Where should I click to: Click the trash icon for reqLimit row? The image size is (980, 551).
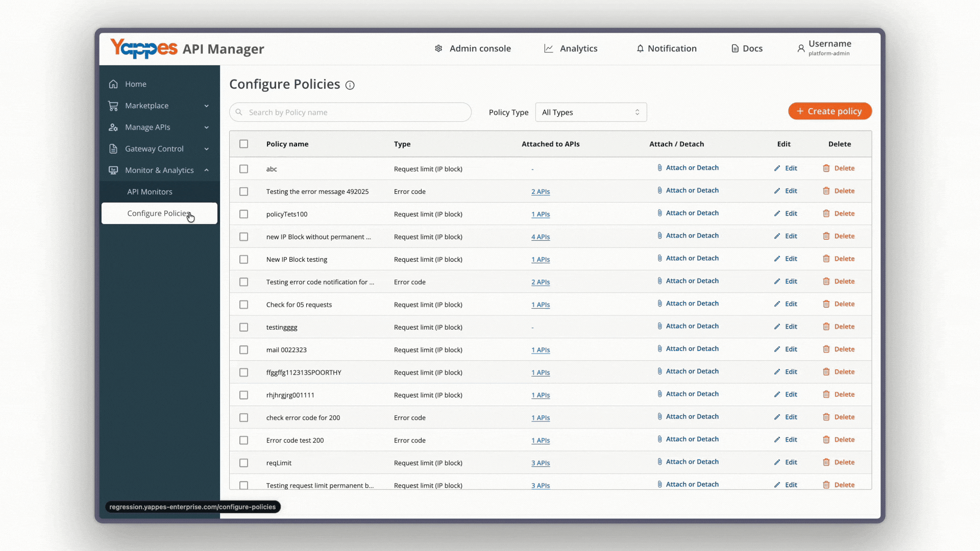(x=826, y=462)
